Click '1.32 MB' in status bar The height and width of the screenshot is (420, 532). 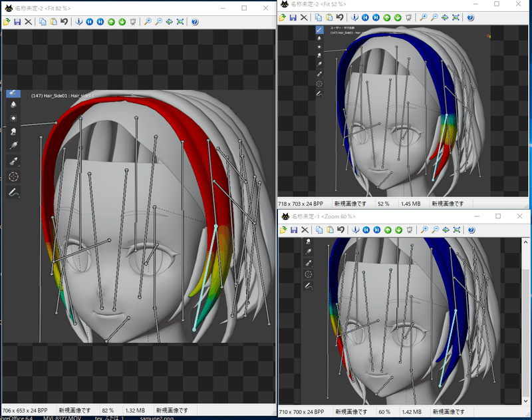135,411
